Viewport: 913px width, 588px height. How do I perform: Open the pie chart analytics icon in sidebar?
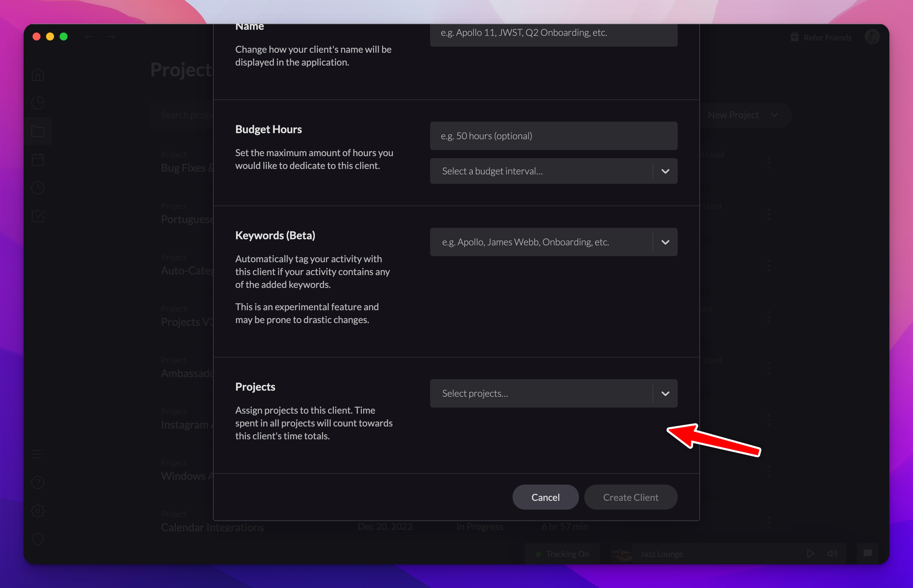[x=38, y=102]
